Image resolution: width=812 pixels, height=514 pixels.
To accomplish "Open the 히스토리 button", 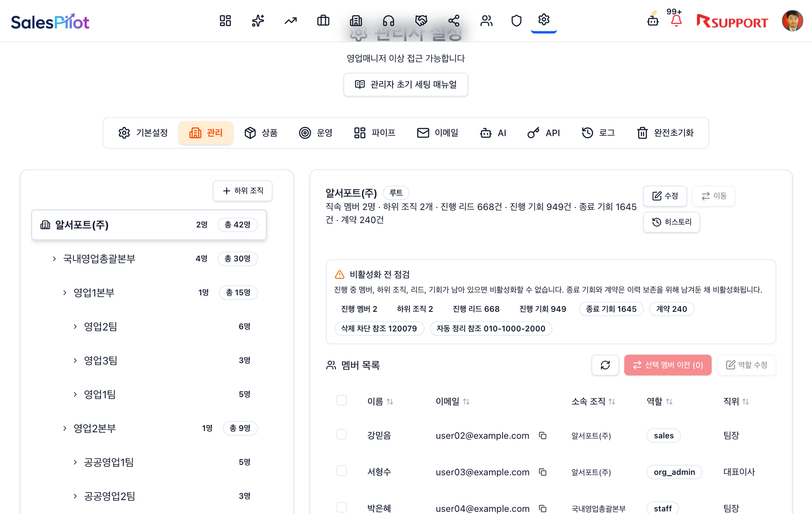I will coord(671,222).
